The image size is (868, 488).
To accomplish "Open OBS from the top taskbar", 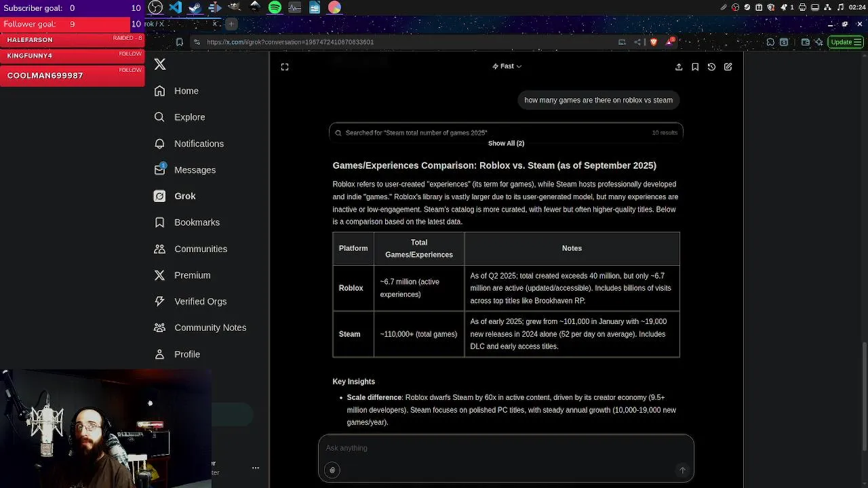I will click(x=155, y=7).
